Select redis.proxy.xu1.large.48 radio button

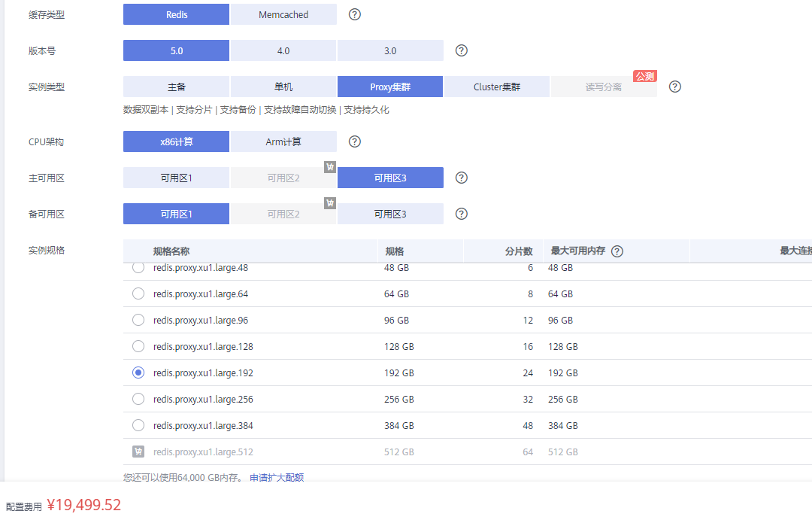[x=138, y=268]
